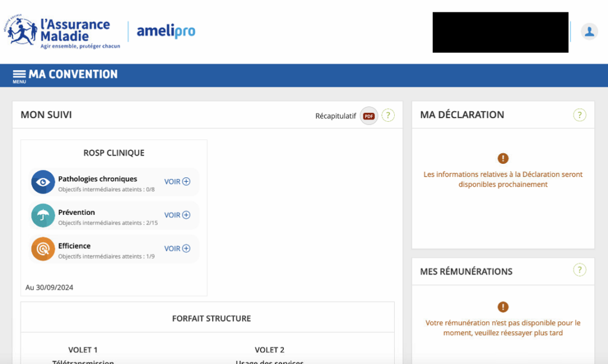
Task: Expand VOIR for Pathologies chroniques
Action: (x=177, y=182)
